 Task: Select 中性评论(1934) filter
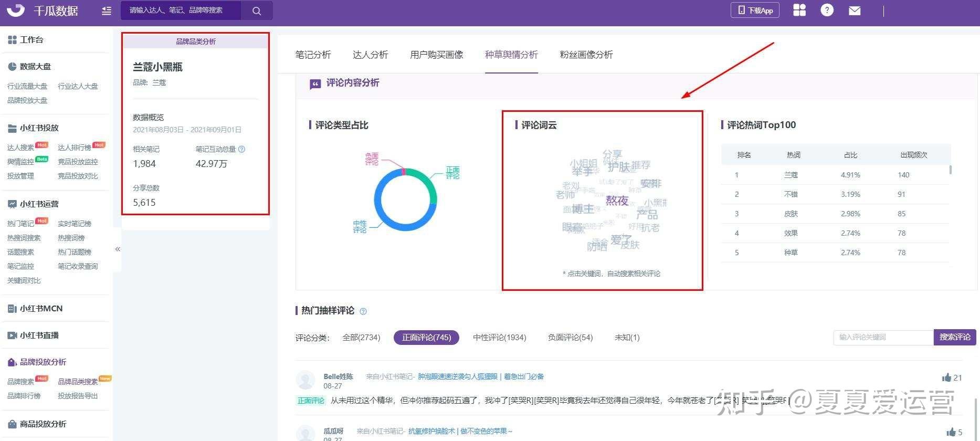499,338
